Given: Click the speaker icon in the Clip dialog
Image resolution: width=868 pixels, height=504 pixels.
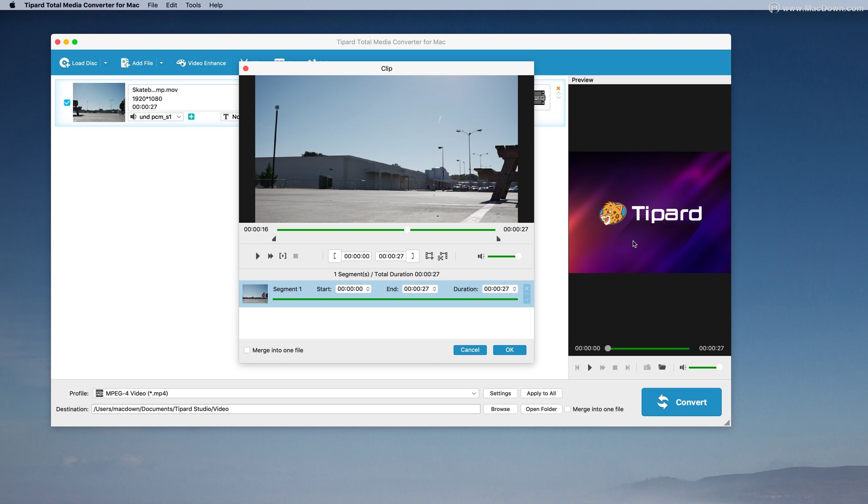Looking at the screenshot, I should [480, 256].
